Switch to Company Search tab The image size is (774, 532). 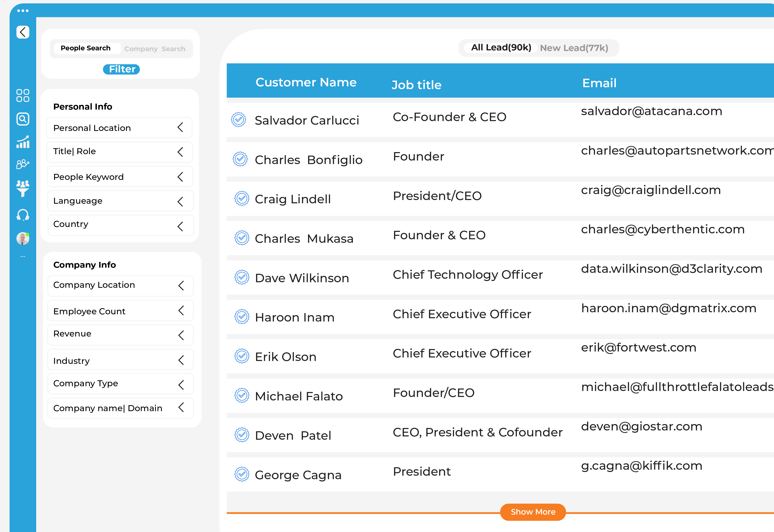[155, 49]
